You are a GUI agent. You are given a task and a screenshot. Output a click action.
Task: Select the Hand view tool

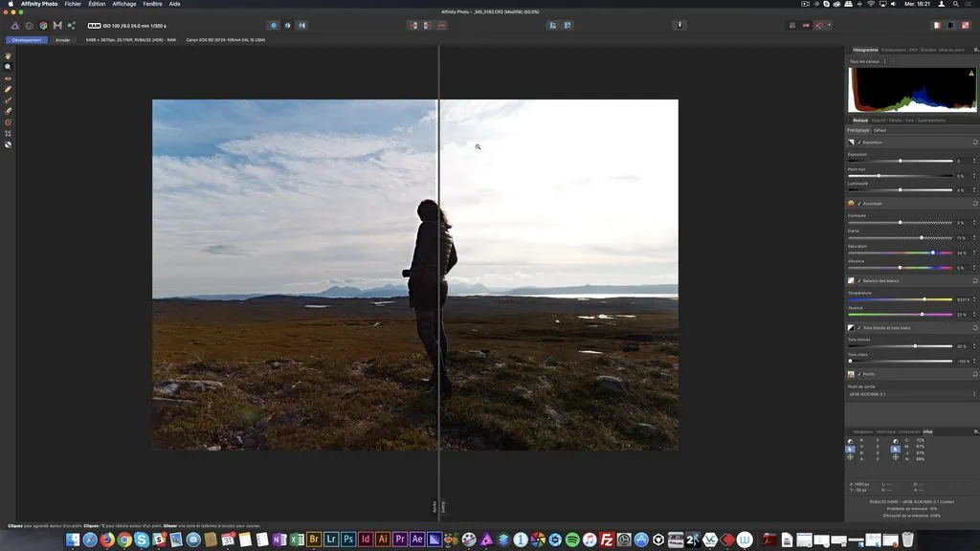[9, 55]
